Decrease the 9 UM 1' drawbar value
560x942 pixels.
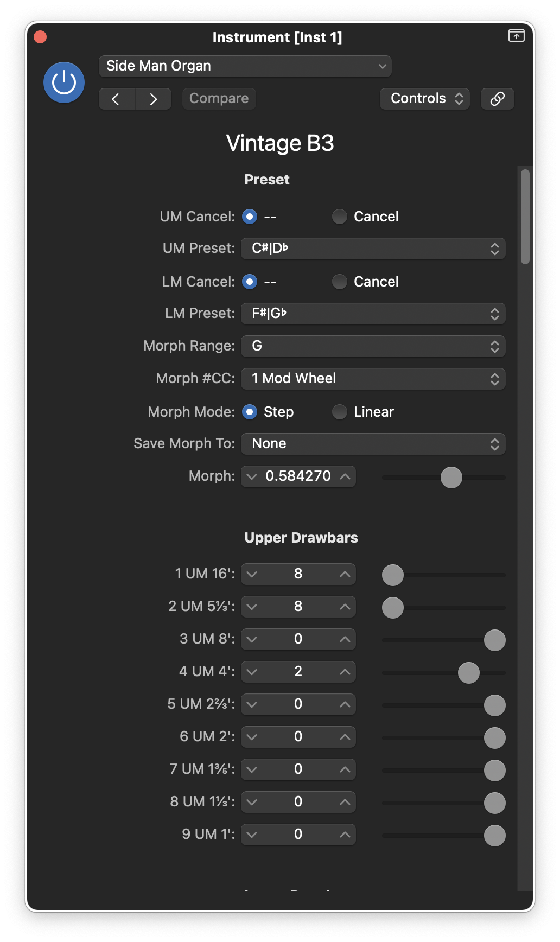pyautogui.click(x=252, y=835)
